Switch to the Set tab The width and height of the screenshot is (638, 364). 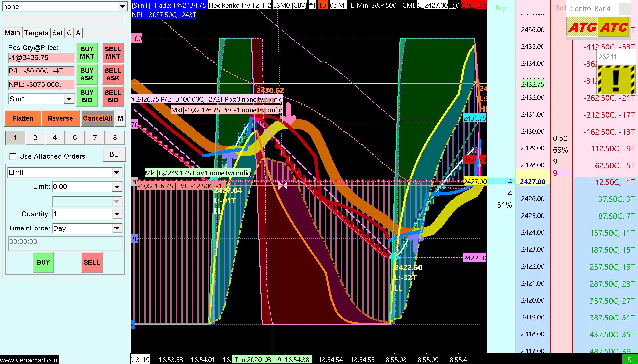click(57, 33)
